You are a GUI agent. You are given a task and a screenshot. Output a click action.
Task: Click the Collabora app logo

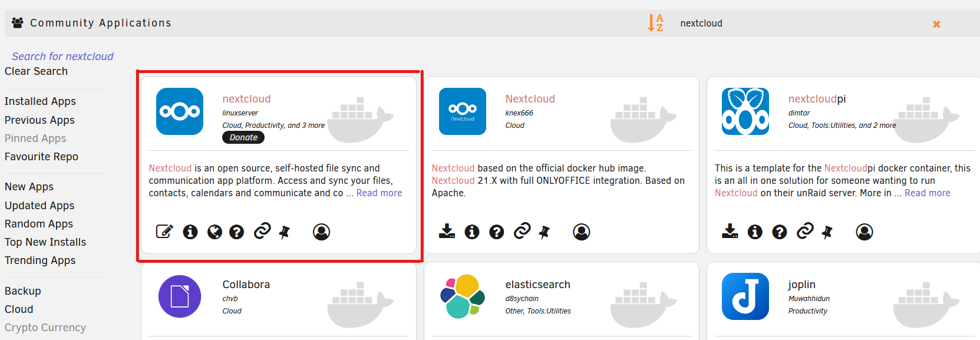coord(180,296)
